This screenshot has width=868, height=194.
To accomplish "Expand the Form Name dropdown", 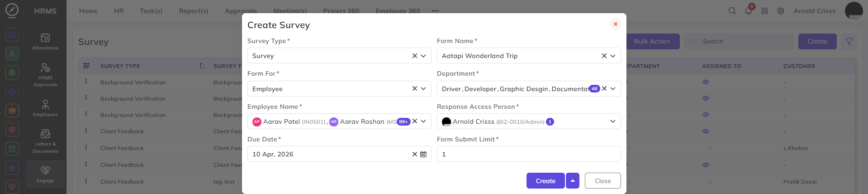I will point(613,56).
